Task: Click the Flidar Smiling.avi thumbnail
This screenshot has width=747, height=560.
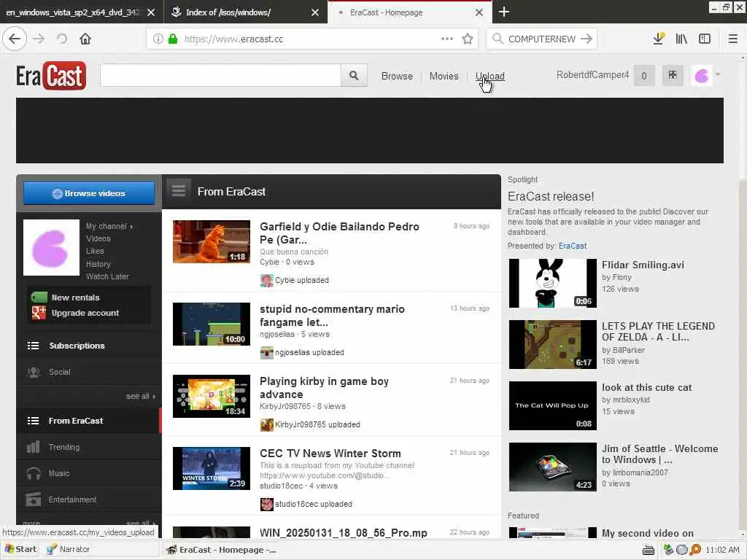Action: (x=553, y=284)
